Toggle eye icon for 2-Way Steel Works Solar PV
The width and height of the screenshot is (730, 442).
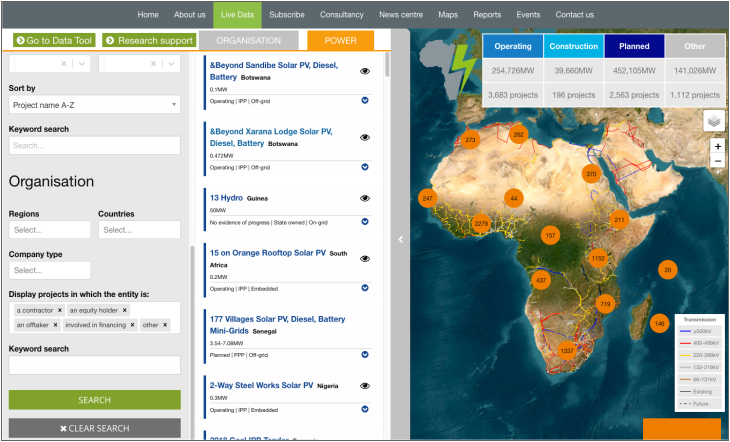click(365, 386)
